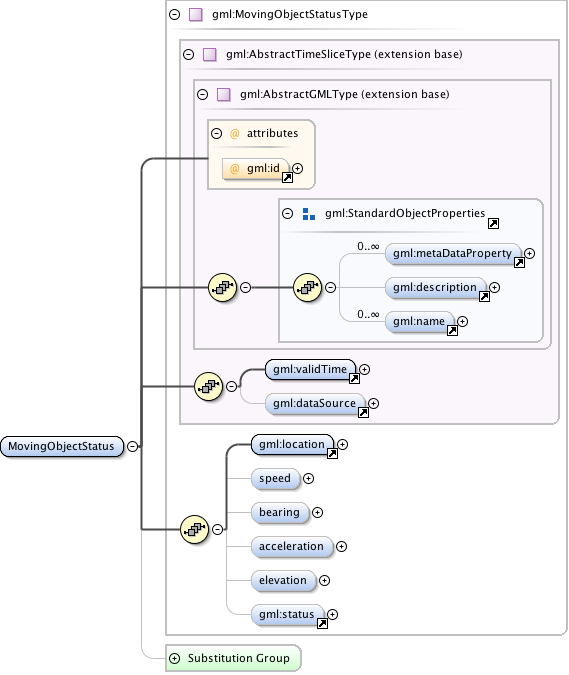569x675 pixels.
Task: Follow reference arrow on gml:id
Action: (x=287, y=177)
